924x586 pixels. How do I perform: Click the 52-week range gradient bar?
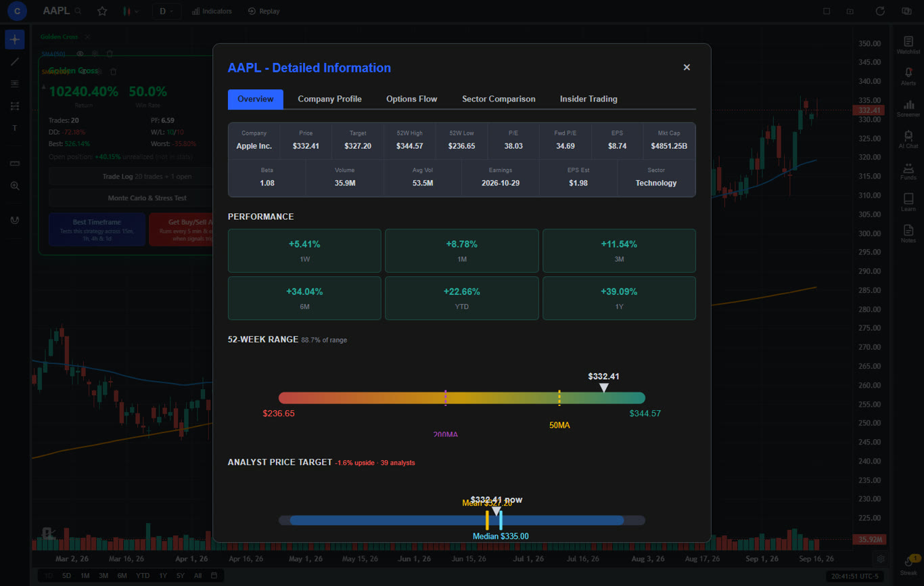462,398
